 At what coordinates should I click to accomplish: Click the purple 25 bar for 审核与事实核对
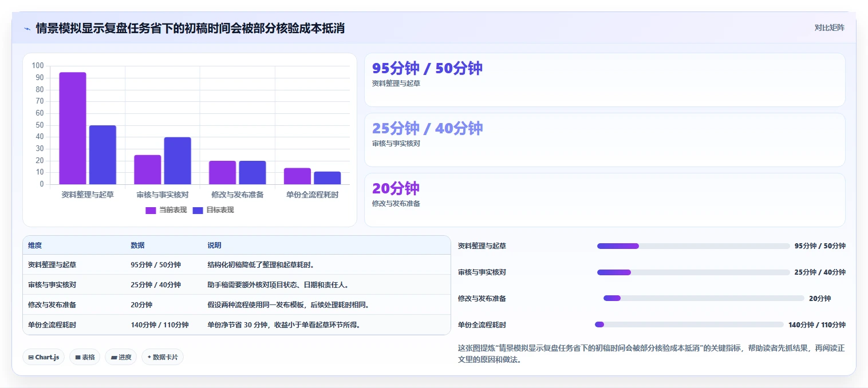(148, 169)
